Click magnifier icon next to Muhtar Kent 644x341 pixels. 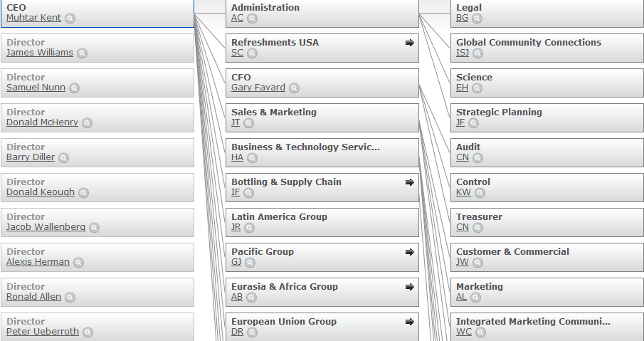(70, 19)
